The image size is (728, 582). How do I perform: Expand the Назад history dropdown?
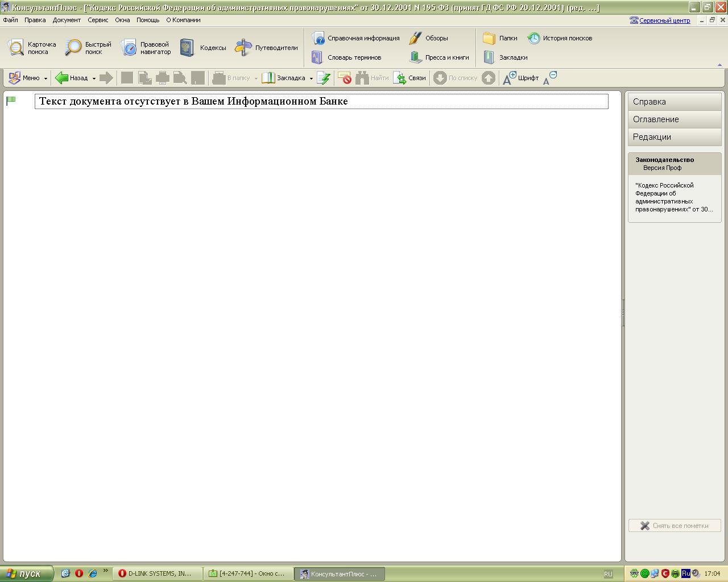coord(94,78)
